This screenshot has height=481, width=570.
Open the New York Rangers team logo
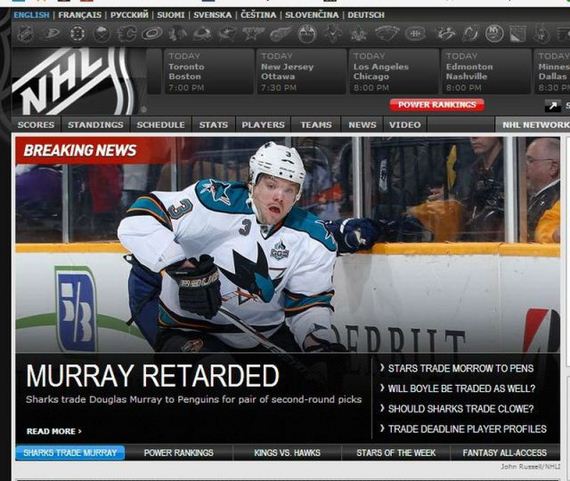[518, 34]
